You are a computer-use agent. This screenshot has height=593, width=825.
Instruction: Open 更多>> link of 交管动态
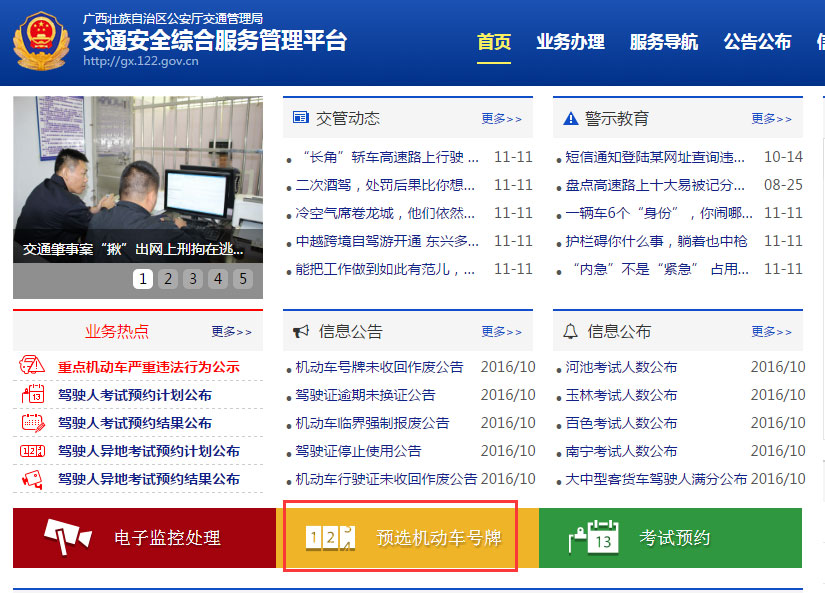coord(503,118)
